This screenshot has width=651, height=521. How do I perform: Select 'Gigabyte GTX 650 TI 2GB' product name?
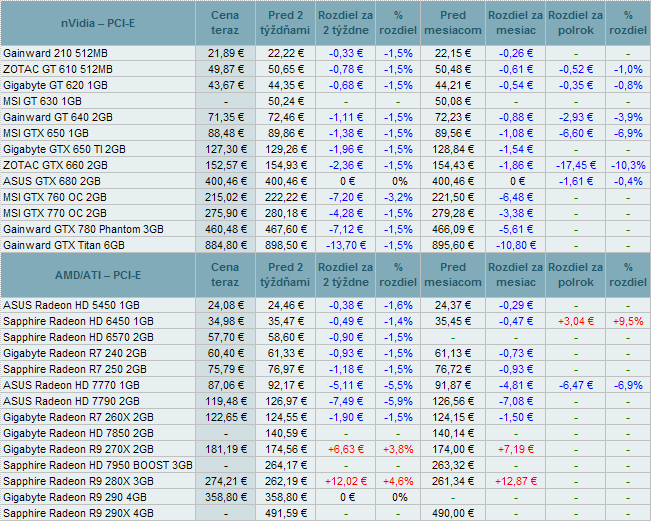coord(64,149)
